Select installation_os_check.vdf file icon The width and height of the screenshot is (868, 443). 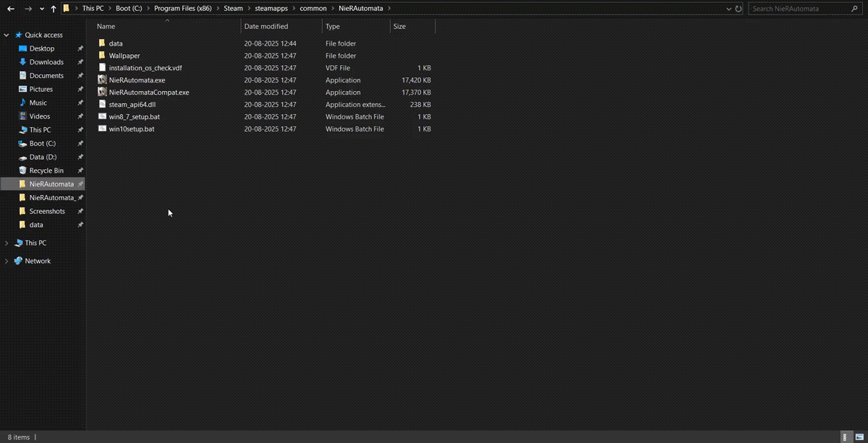102,68
